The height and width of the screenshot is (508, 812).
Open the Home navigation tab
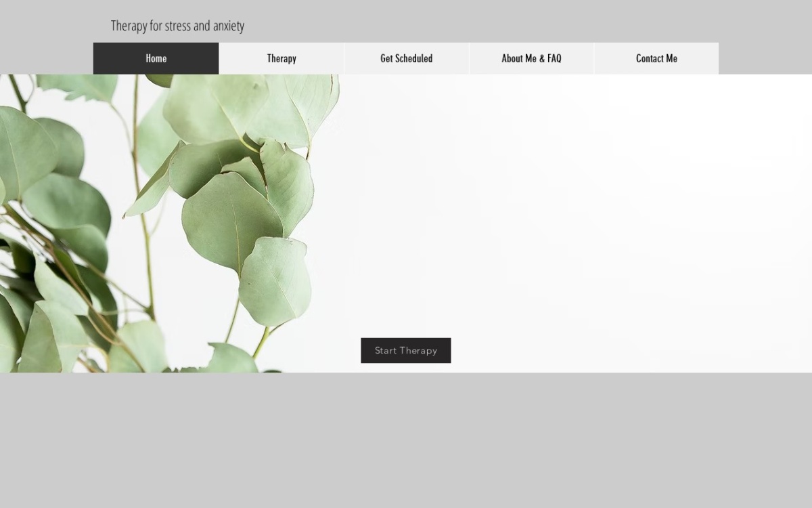[156, 58]
